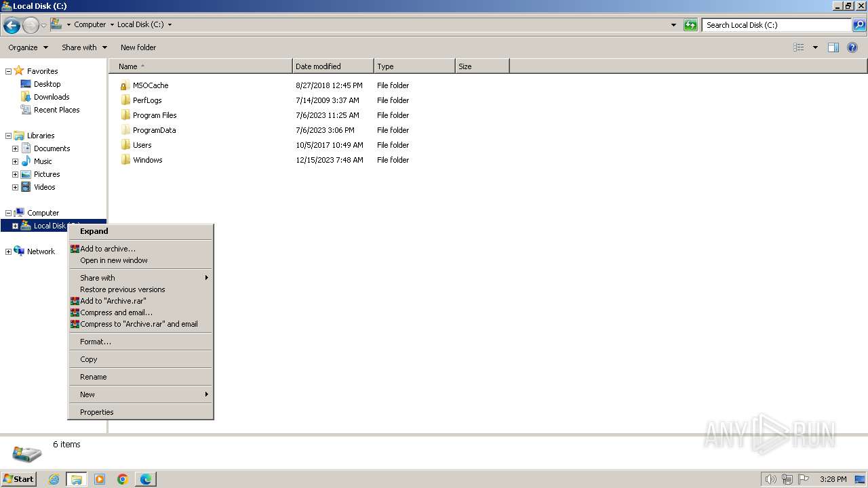Click the network tray icon
The width and height of the screenshot is (868, 488).
787,479
